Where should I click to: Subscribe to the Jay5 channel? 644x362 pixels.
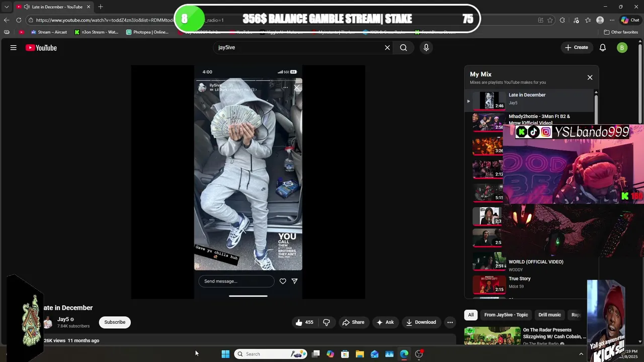pos(115,322)
